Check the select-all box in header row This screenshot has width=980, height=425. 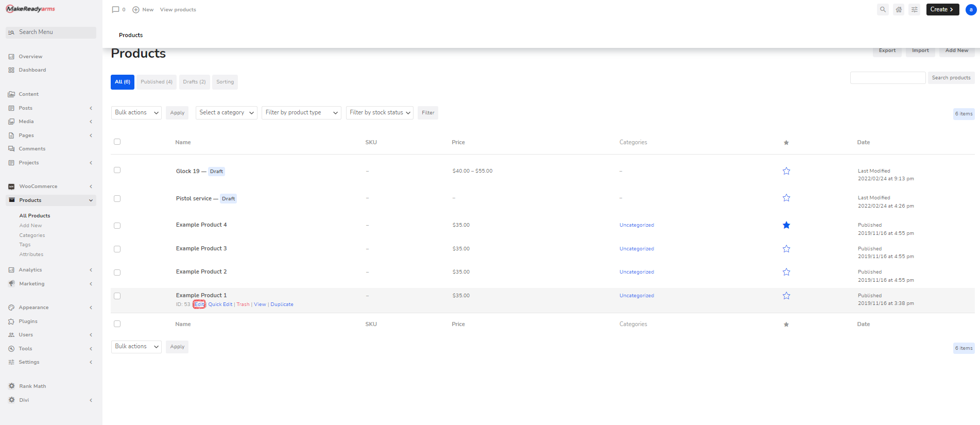click(x=117, y=142)
